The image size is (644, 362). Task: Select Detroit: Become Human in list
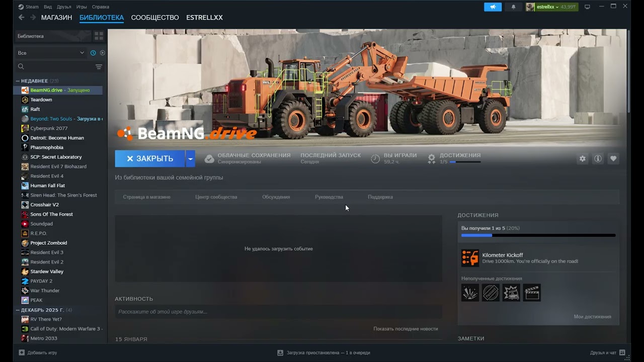[x=58, y=138]
